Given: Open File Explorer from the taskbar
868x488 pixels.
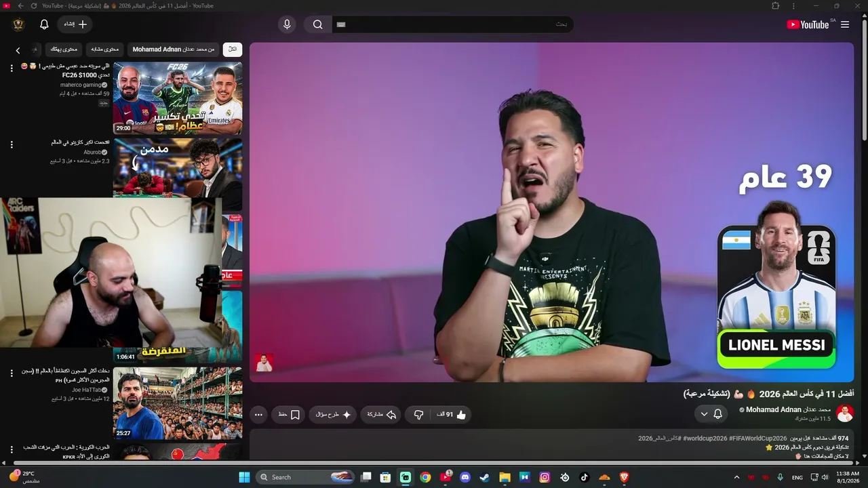Looking at the screenshot, I should point(505,477).
